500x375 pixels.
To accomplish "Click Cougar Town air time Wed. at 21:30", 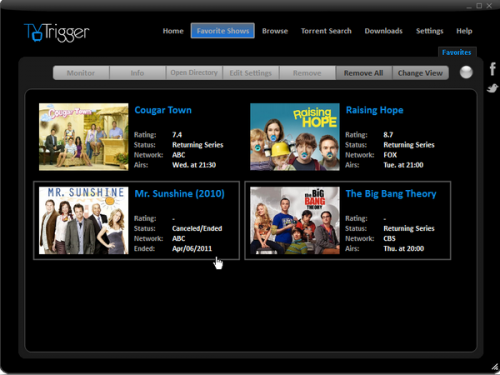I will (194, 165).
